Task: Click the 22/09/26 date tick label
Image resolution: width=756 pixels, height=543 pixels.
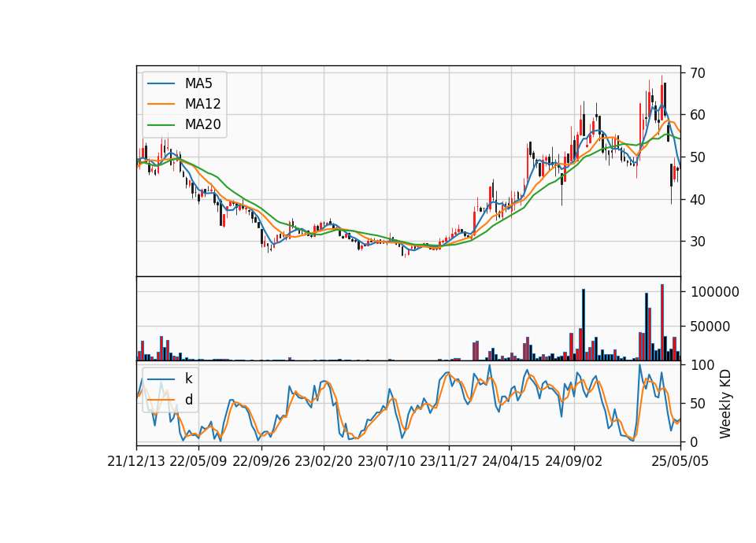Action: (261, 461)
